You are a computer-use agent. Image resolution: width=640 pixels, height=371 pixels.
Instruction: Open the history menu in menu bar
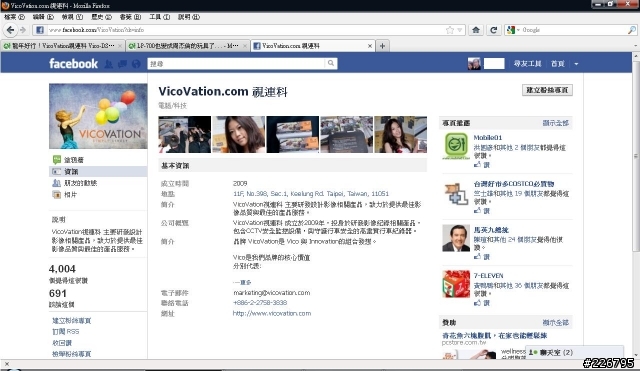101,17
